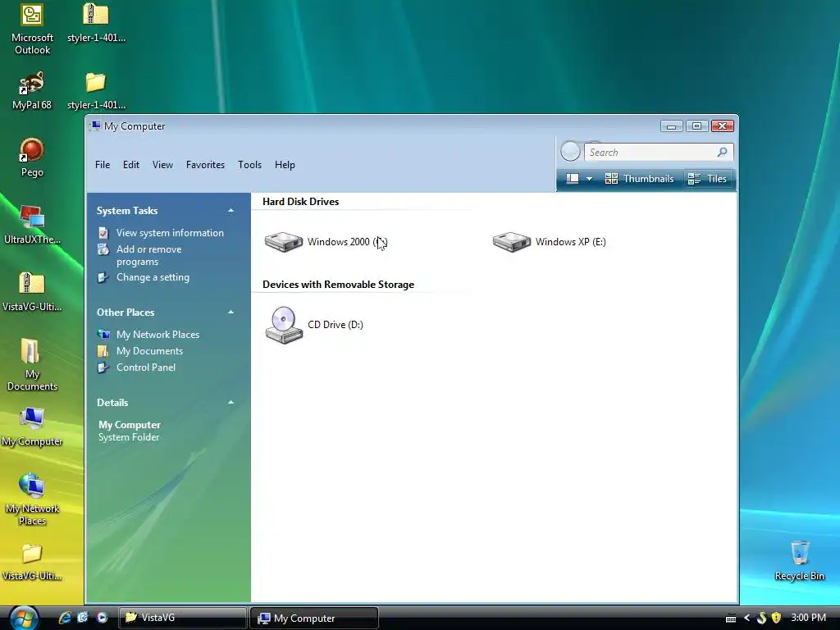Click the My Documents sidebar icon
Image resolution: width=840 pixels, height=630 pixels.
[x=103, y=351]
